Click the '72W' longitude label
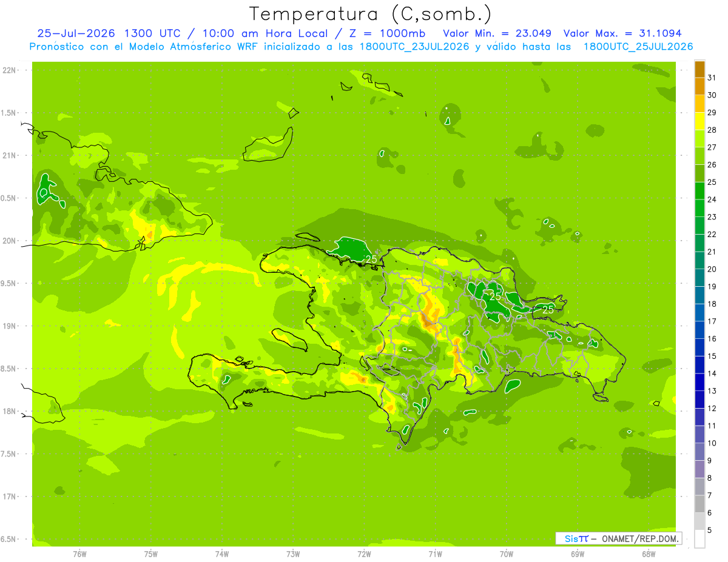The height and width of the screenshot is (562, 728). pyautogui.click(x=364, y=554)
